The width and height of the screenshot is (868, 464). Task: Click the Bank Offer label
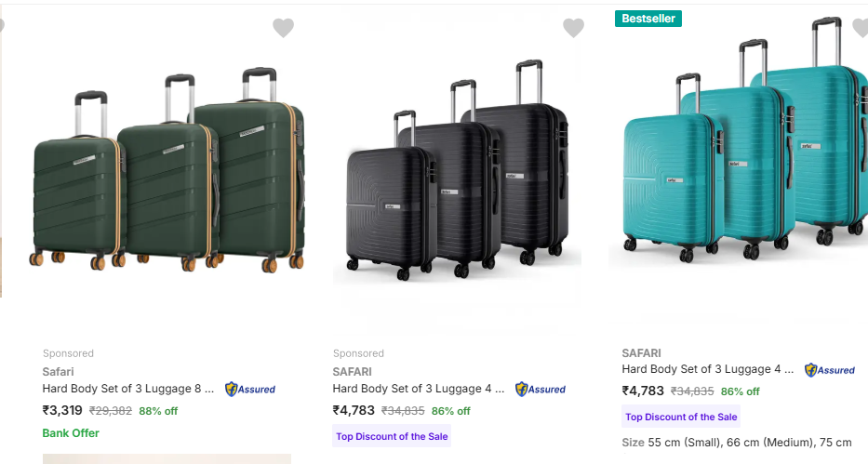[x=71, y=432]
